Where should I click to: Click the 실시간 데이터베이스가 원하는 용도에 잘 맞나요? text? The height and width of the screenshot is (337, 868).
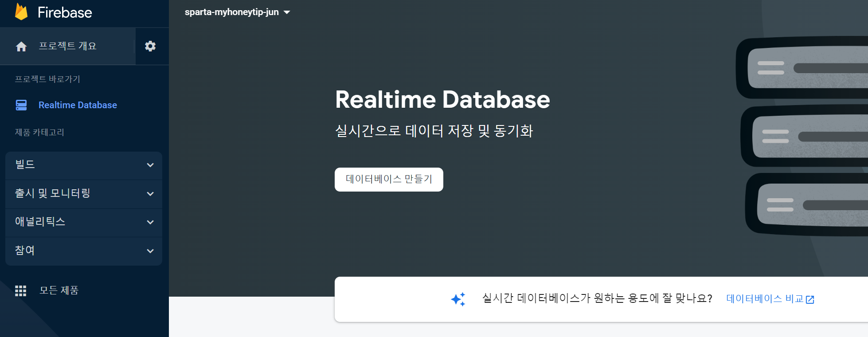click(597, 298)
